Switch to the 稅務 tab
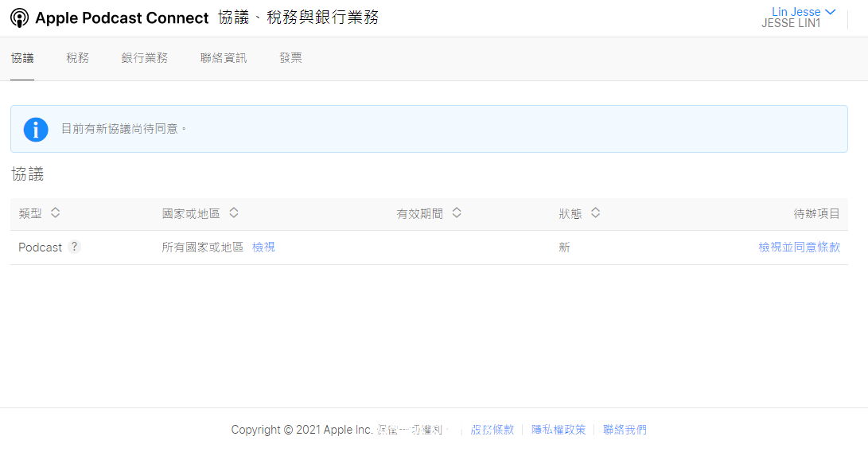Viewport: 868px width, 452px height. click(x=77, y=58)
